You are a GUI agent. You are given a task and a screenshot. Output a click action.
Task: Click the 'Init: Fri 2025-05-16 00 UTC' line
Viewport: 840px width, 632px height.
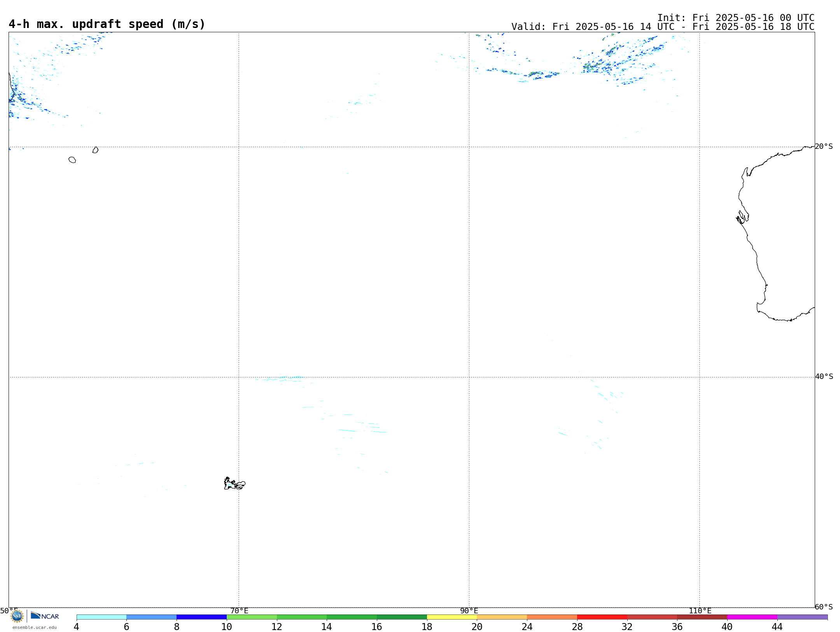pos(736,18)
